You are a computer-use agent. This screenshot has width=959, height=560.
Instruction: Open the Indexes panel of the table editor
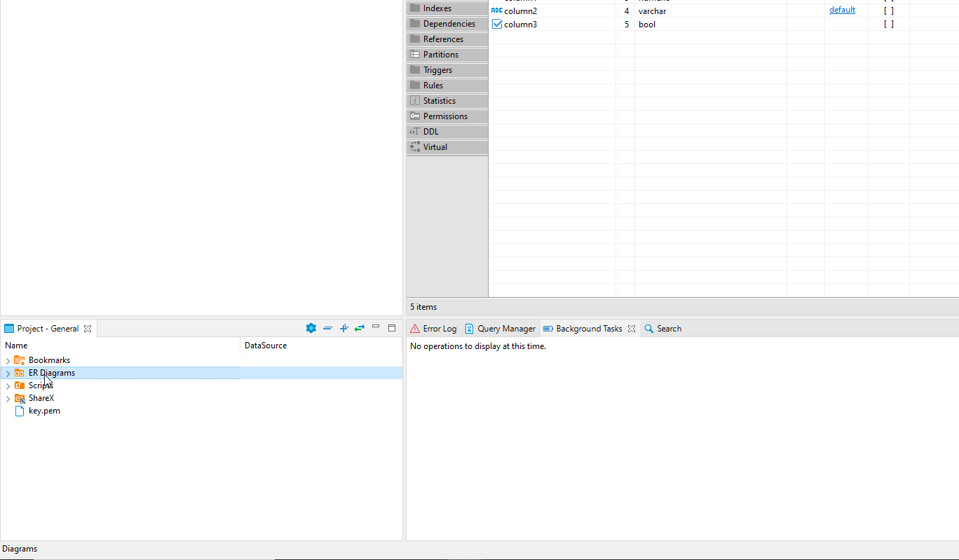click(437, 8)
